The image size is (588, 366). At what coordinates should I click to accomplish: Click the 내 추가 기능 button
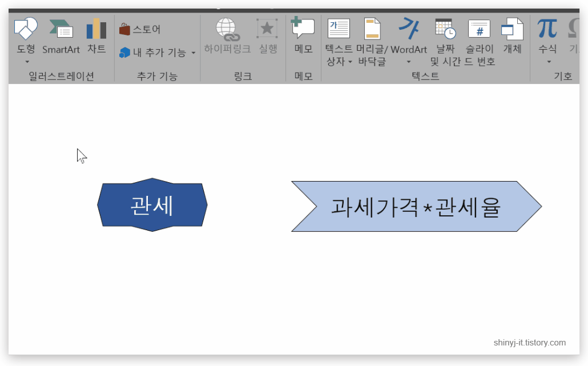pos(152,53)
